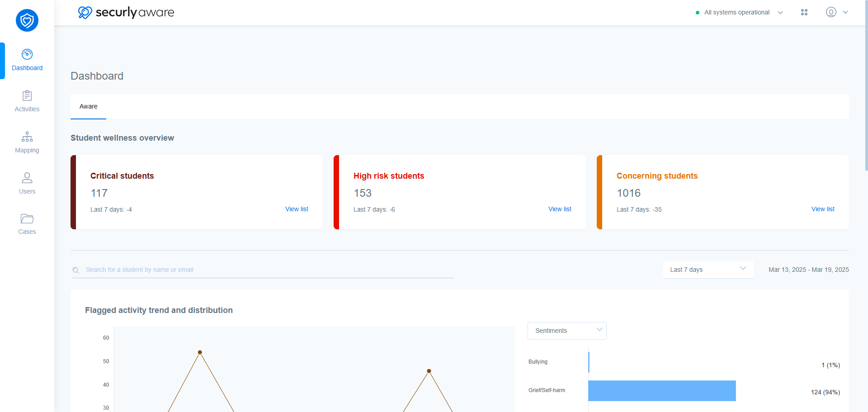View list of Concerning students

tap(823, 209)
